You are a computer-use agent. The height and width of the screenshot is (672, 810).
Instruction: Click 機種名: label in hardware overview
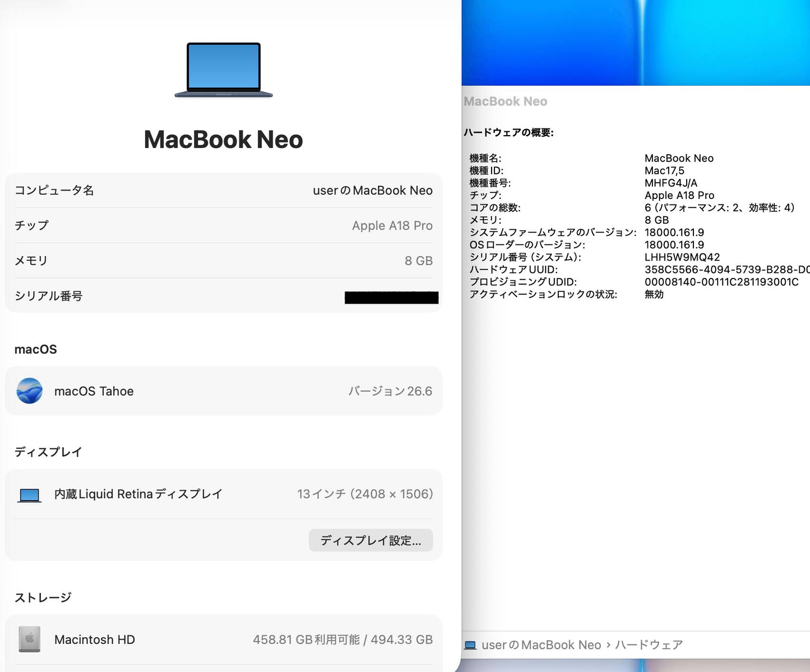pos(485,159)
